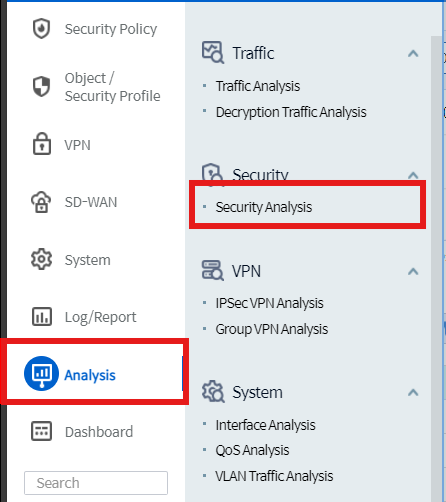Open Traffic Analysis
Screen dimensions: 446x502
[258, 86]
